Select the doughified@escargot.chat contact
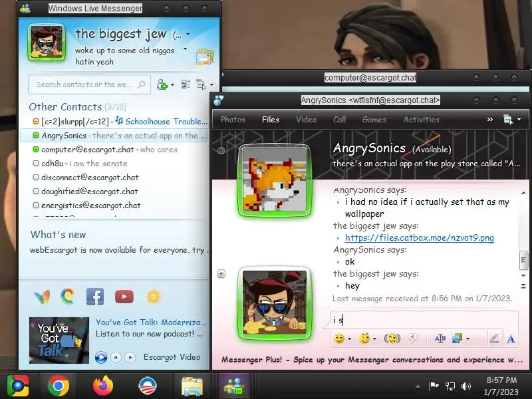The image size is (532, 399). pos(114,191)
